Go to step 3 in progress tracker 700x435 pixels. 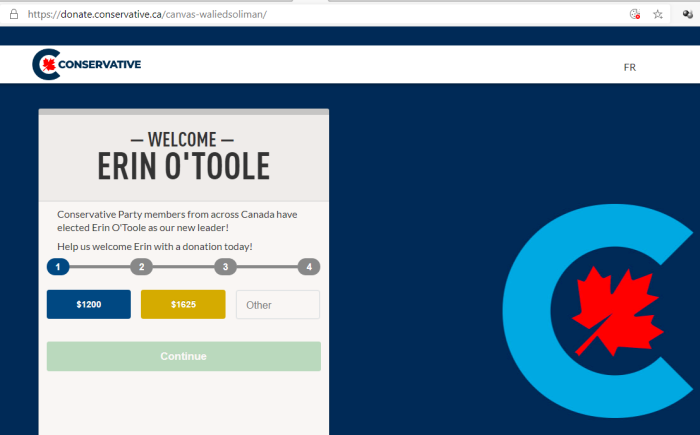coord(225,267)
